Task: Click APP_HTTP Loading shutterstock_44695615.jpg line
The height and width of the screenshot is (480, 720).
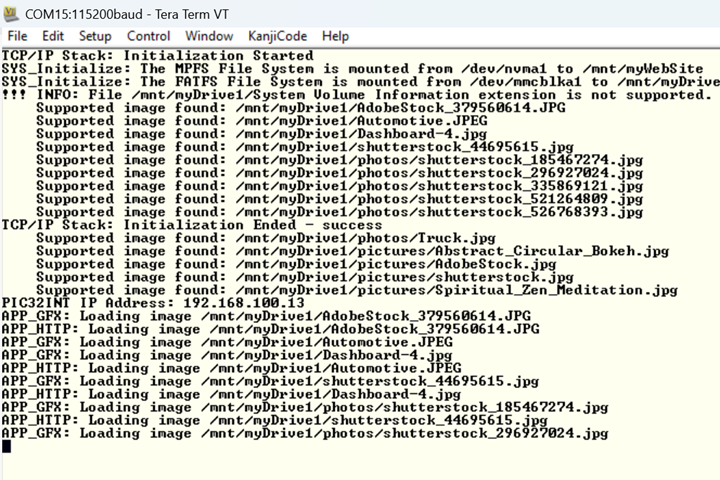Action: click(x=275, y=420)
